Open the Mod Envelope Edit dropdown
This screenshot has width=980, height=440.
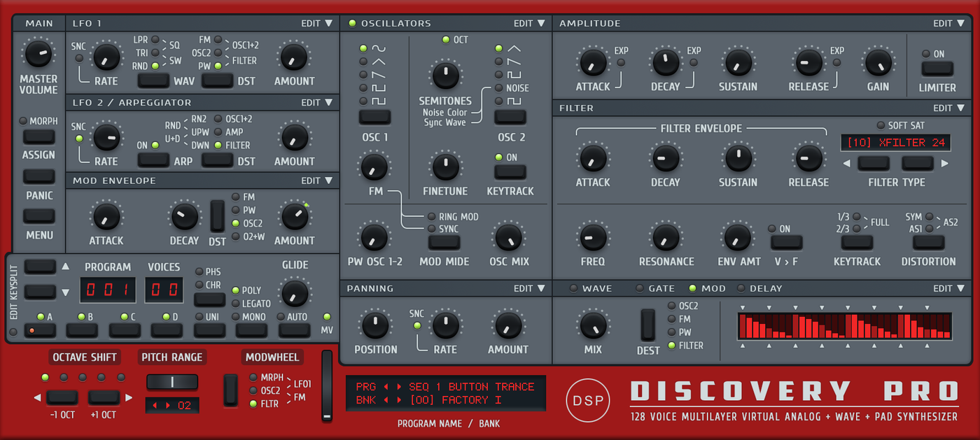pyautogui.click(x=317, y=180)
